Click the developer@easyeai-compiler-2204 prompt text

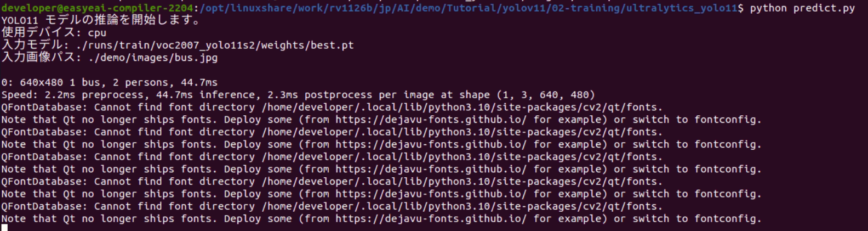click(x=97, y=8)
